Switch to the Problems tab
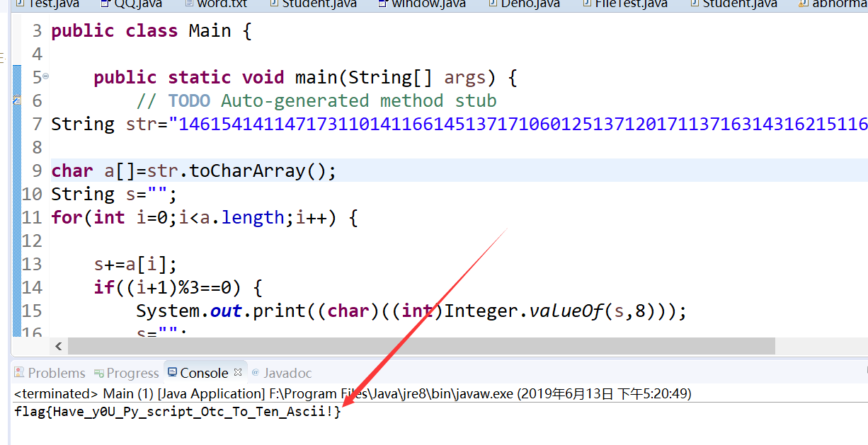This screenshot has height=445, width=868. [49, 373]
